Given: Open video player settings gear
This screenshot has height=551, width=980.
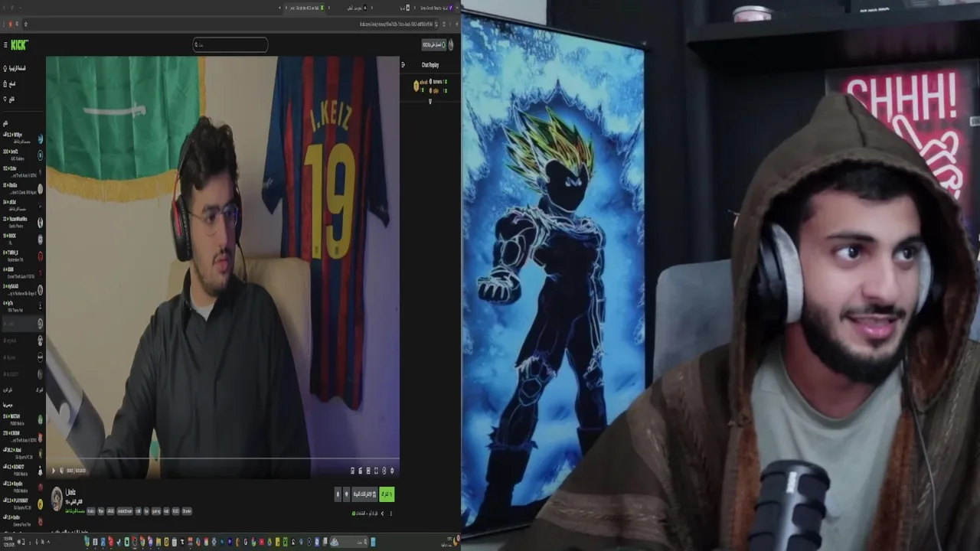Looking at the screenshot, I should 392,471.
